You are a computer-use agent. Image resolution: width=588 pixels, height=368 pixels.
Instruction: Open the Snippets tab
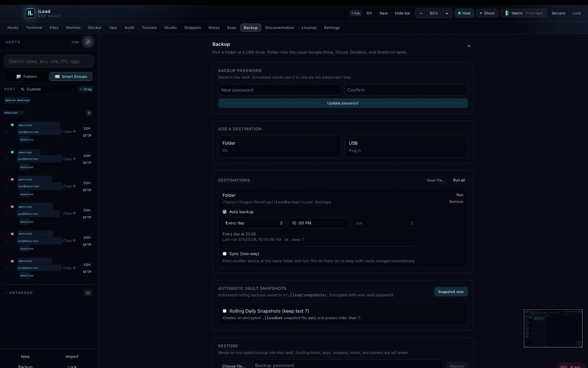click(193, 28)
